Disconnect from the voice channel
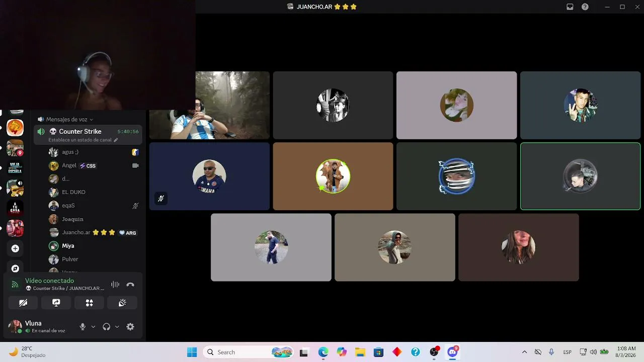644x362 pixels. click(x=130, y=285)
